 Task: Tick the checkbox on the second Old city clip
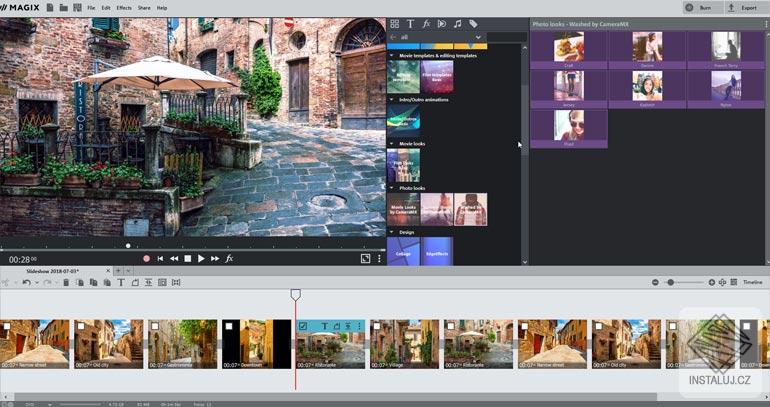point(599,326)
